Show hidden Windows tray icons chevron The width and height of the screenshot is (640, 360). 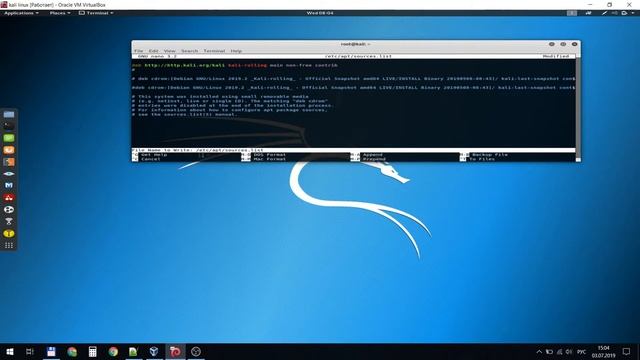[539, 351]
